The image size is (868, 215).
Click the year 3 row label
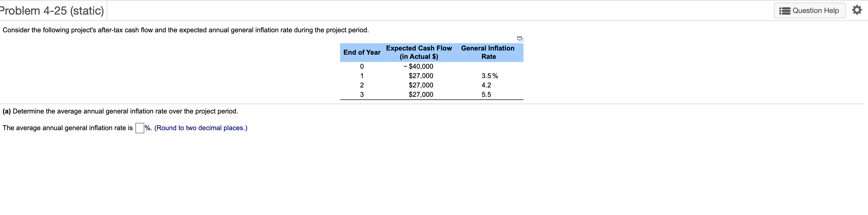[361, 95]
